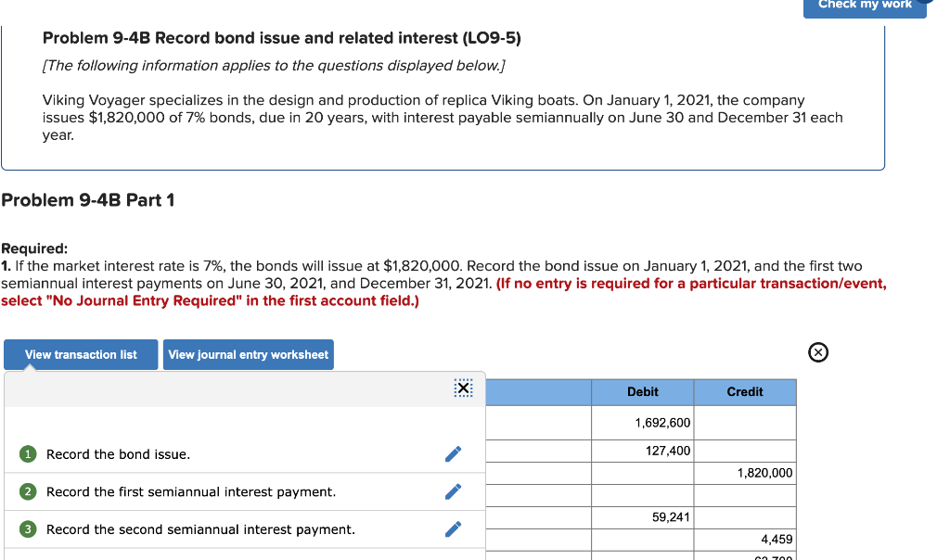Screen dimensions: 950x560
Task: Click the credit cell showing 1,820,000
Action: (x=744, y=473)
